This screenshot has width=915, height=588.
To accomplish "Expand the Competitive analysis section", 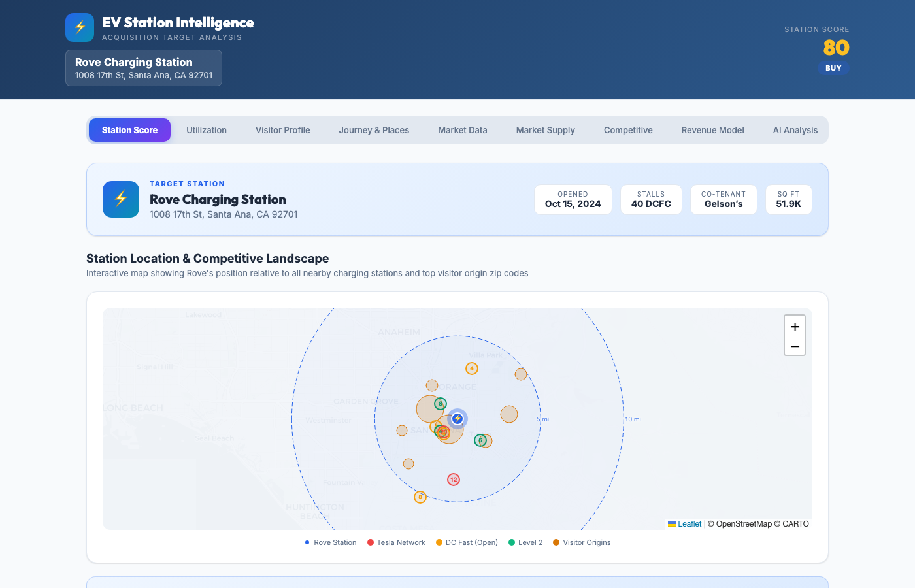I will (x=627, y=130).
